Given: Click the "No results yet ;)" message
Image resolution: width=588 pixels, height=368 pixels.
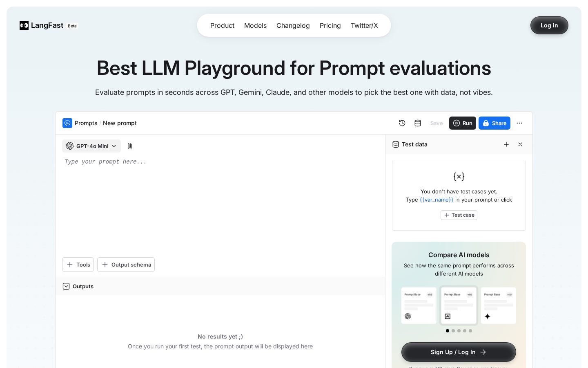Looking at the screenshot, I should pyautogui.click(x=220, y=337).
